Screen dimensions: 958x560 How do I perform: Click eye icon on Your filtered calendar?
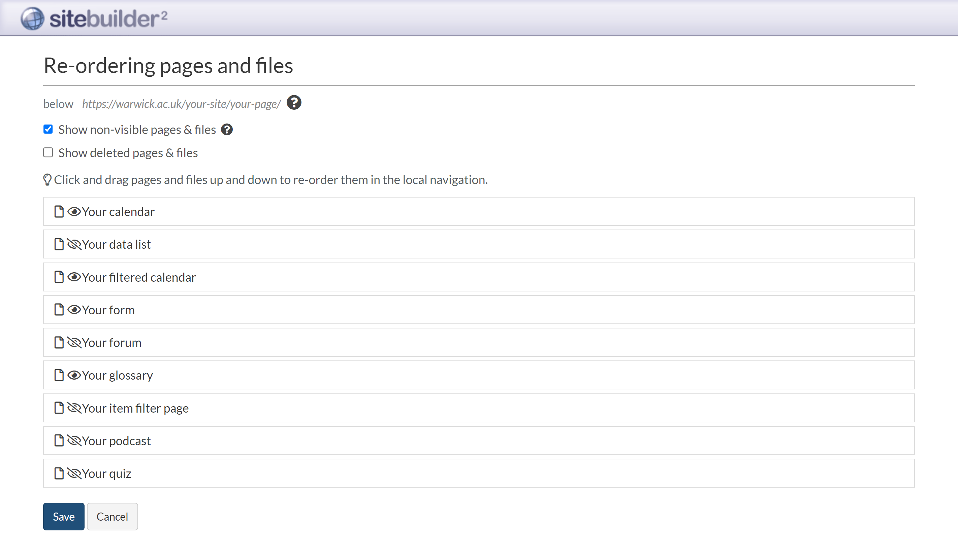(74, 277)
